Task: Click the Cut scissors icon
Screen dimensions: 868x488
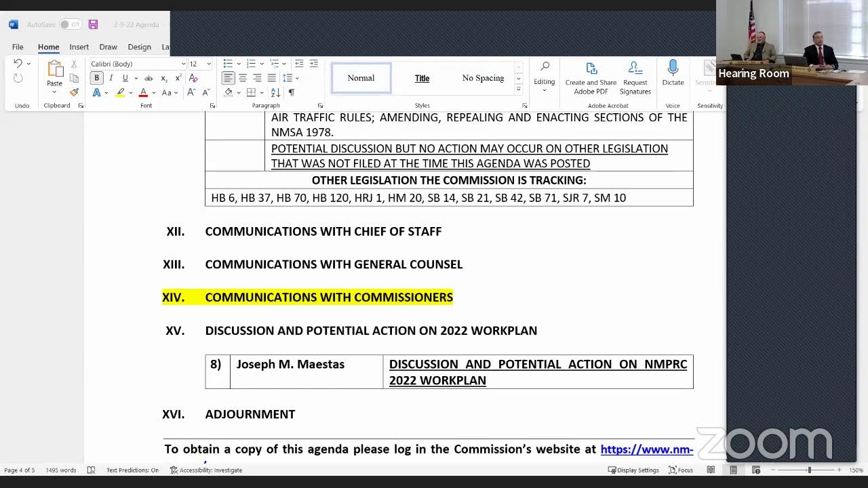Action: click(74, 64)
